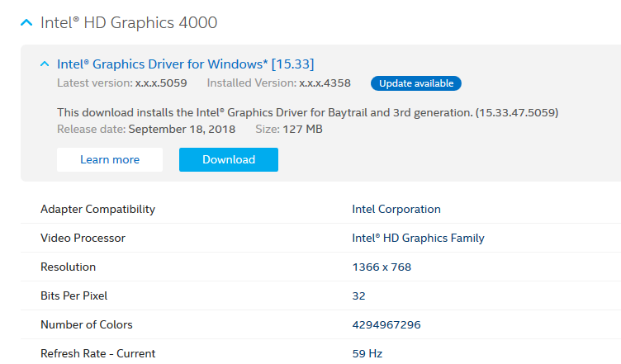Collapse the Intel HD Graphics 4000 section chevron
Image resolution: width=621 pixels, height=364 pixels.
[x=26, y=23]
